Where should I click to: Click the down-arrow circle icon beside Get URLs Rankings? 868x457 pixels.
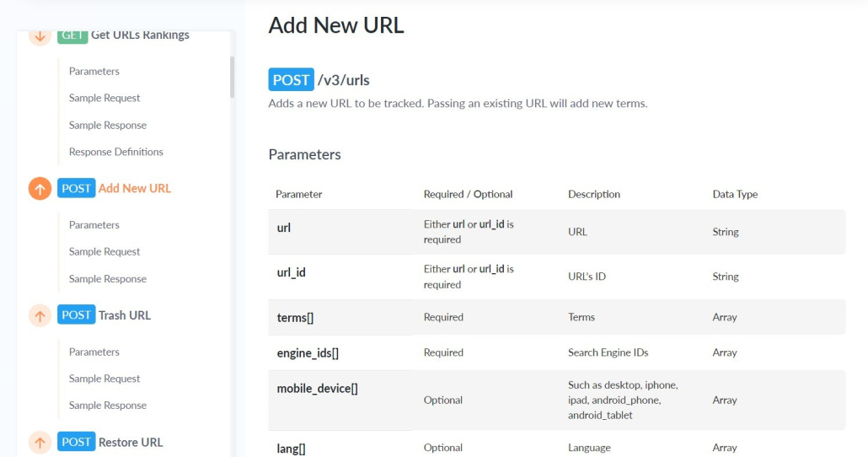pyautogui.click(x=40, y=37)
